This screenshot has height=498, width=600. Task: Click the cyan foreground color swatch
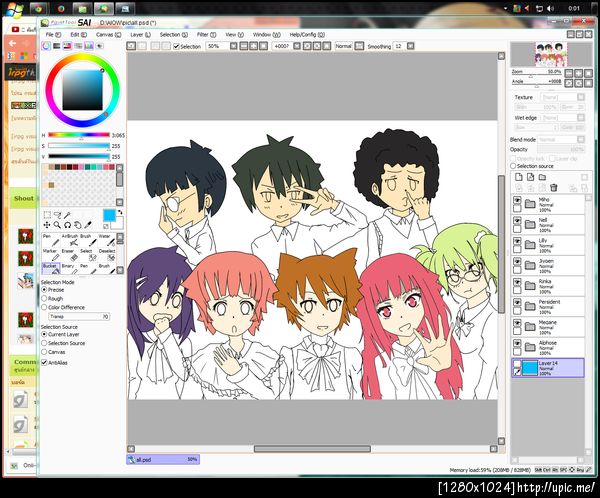tap(109, 215)
